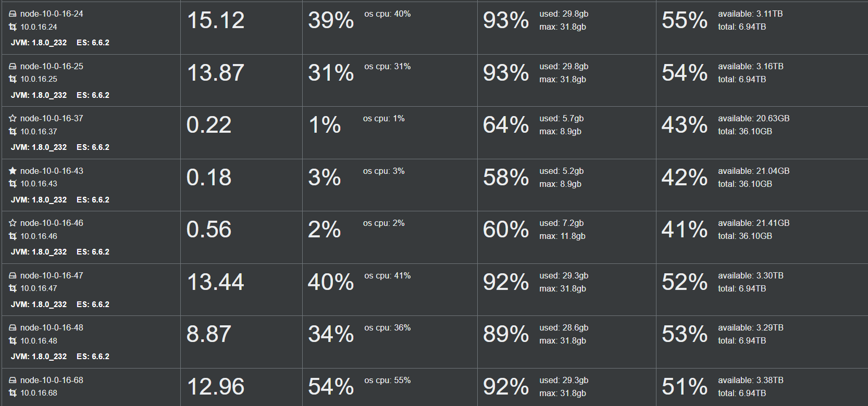Click the data node icon for node-10-0-16-68
868x406 pixels.
(13, 380)
